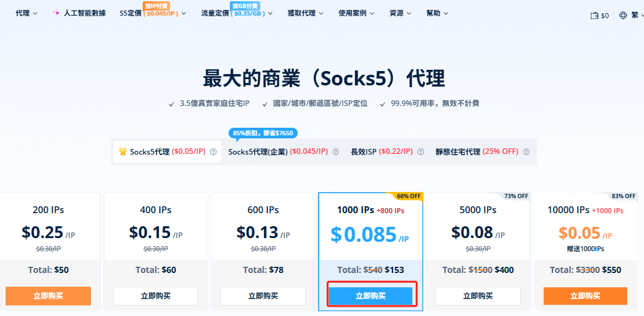Click the globe language icon

coord(623,16)
